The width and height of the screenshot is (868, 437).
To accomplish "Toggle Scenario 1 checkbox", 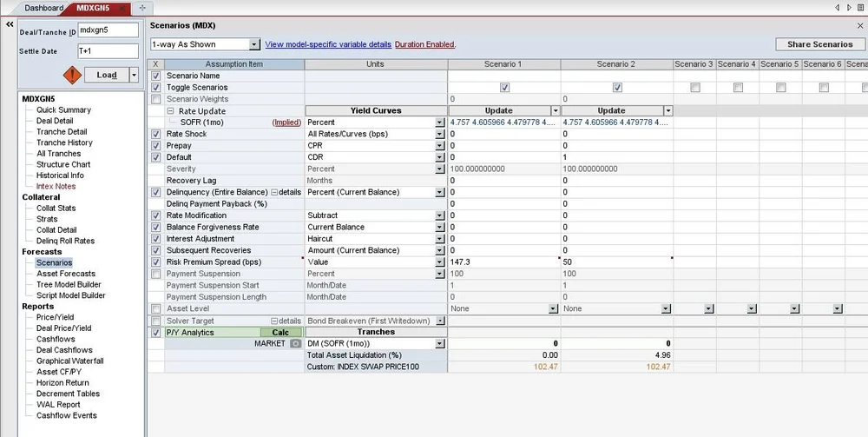I will coord(504,88).
